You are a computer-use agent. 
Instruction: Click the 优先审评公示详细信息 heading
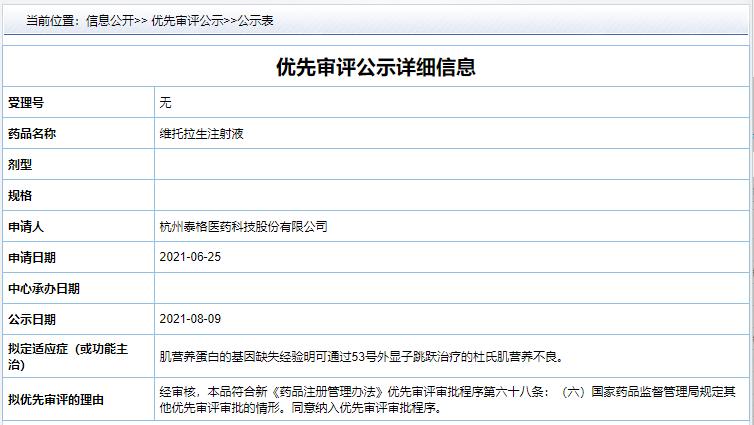point(376,67)
